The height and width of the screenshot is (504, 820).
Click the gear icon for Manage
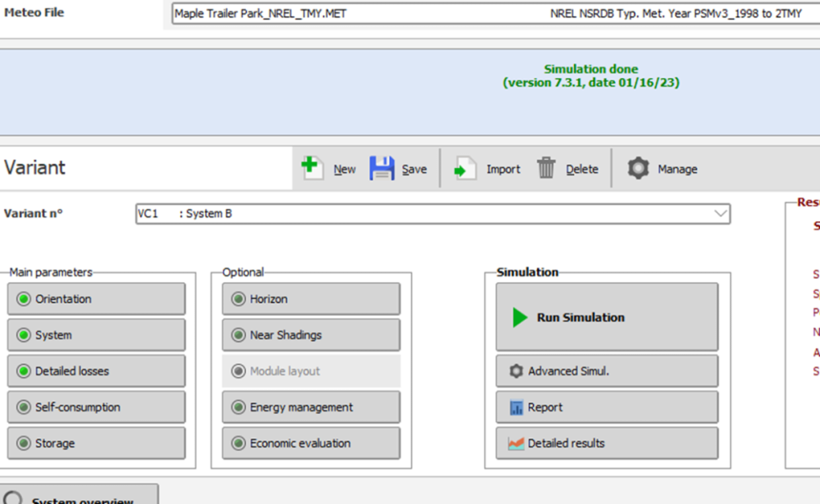[638, 168]
